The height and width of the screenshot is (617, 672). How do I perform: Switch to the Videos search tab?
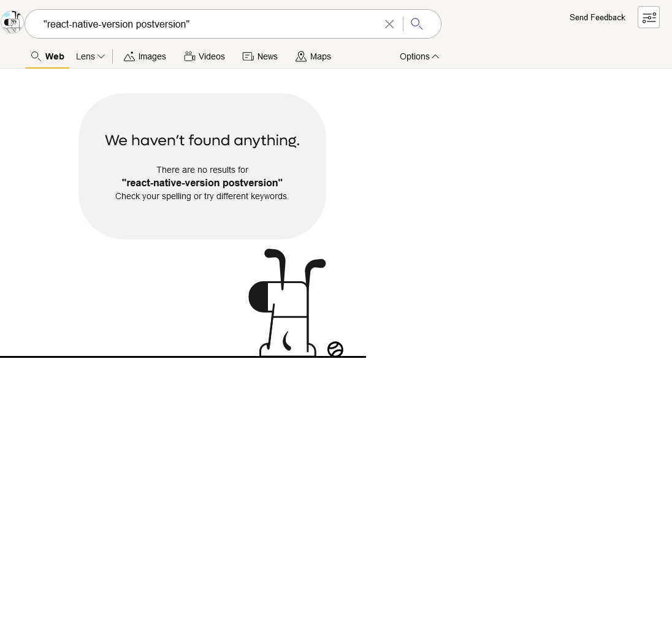pyautogui.click(x=204, y=56)
